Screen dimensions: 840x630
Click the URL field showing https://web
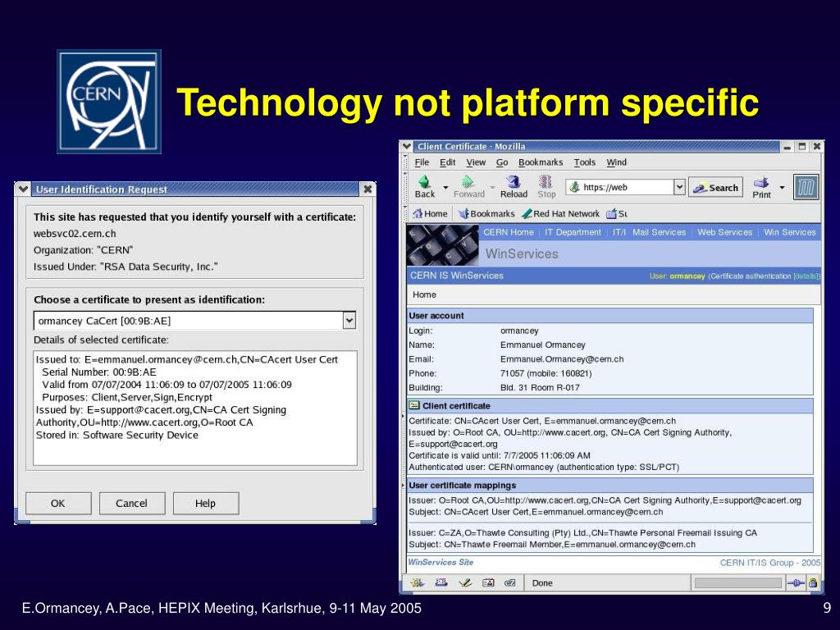coord(619,187)
